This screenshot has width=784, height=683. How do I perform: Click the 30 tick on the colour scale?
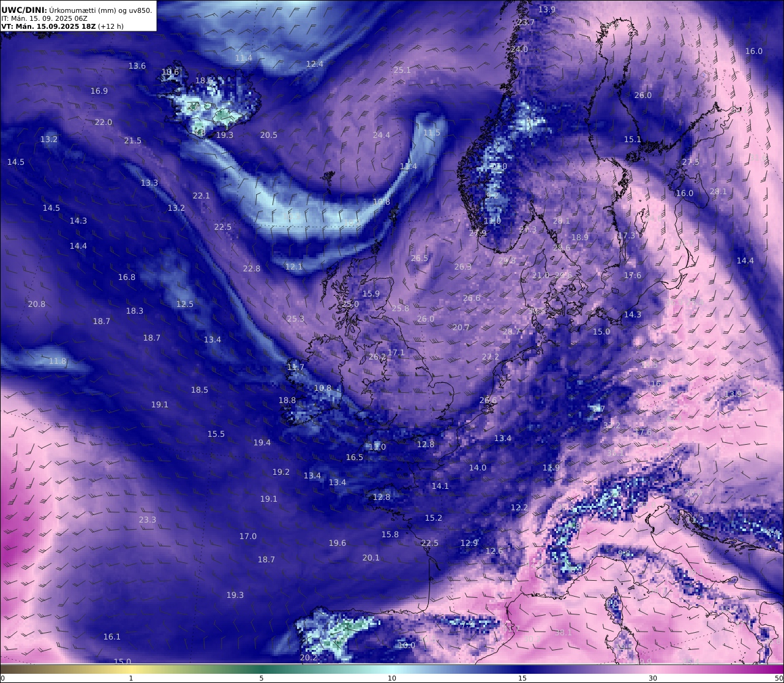(x=653, y=678)
